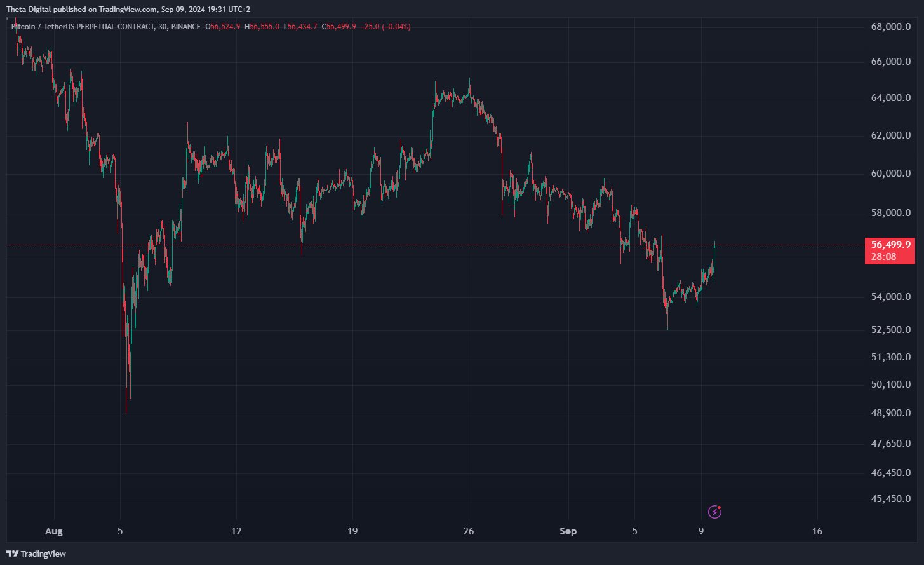Image resolution: width=924 pixels, height=565 pixels.
Task: Click the Sep label on time axis
Action: [568, 531]
